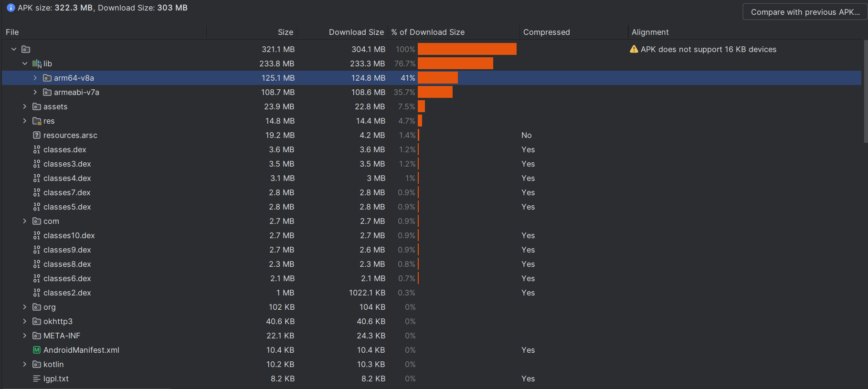868x389 pixels.
Task: Click the classes5.dex binary file icon
Action: click(x=37, y=207)
